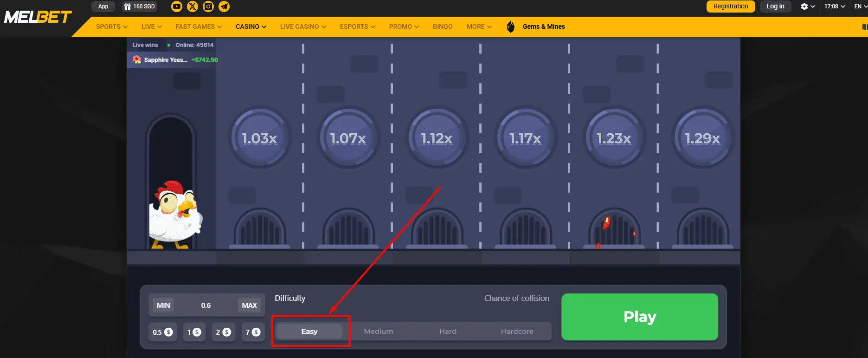Choose Medium difficulty

pos(379,332)
